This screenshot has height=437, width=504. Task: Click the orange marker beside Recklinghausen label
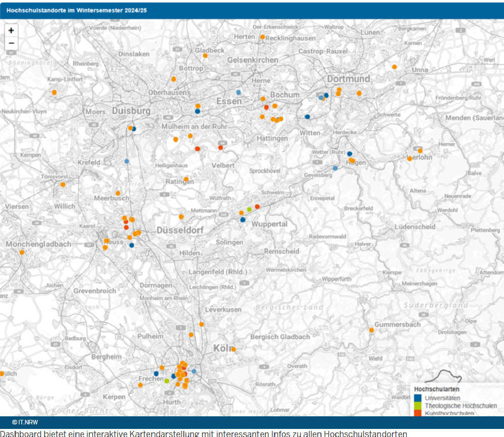point(262,37)
